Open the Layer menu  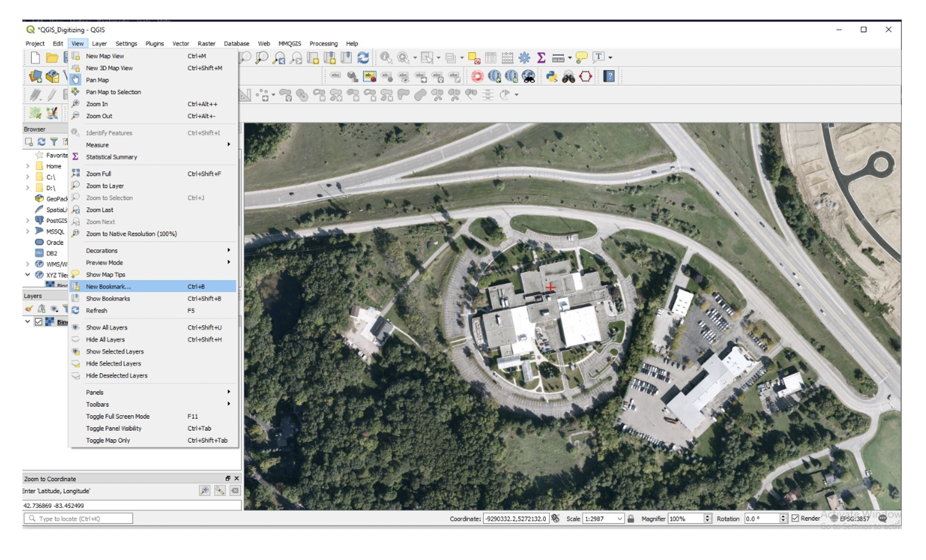coord(99,43)
